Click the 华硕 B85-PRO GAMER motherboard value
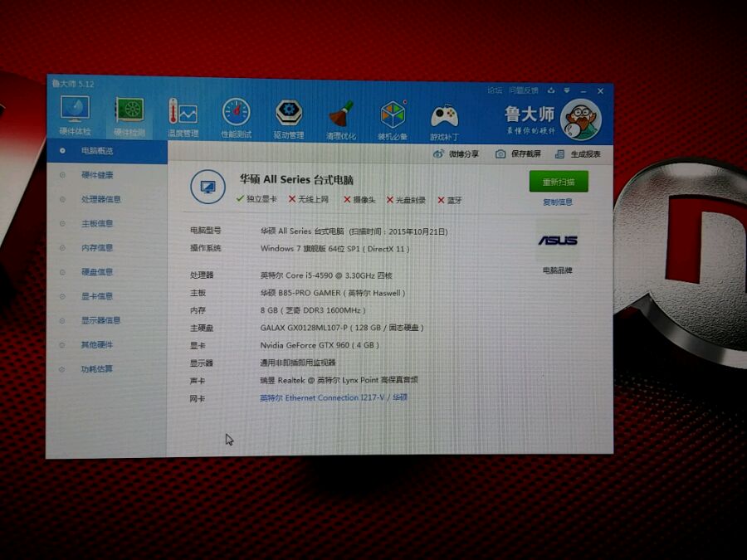 [x=333, y=293]
